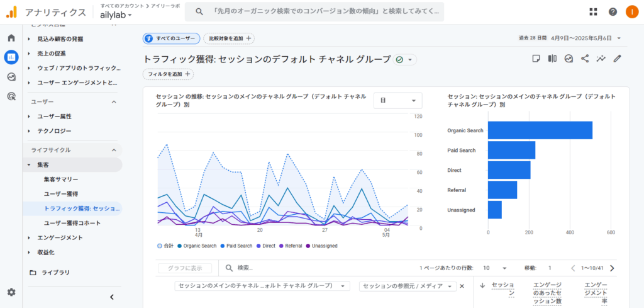
Task: Expand 売上の促進
Action: (29, 54)
